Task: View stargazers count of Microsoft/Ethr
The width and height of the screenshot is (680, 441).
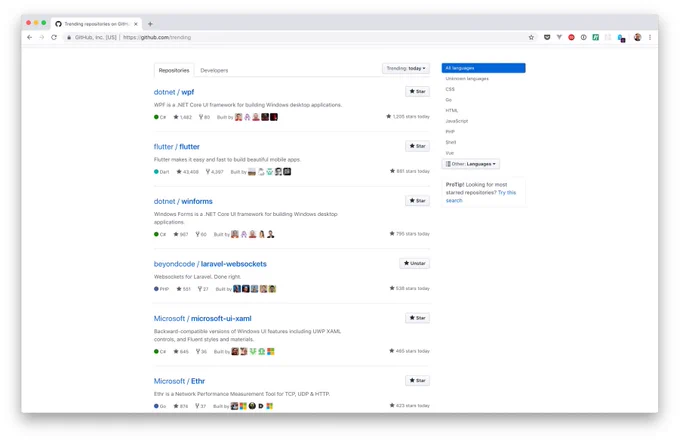Action: pos(181,406)
